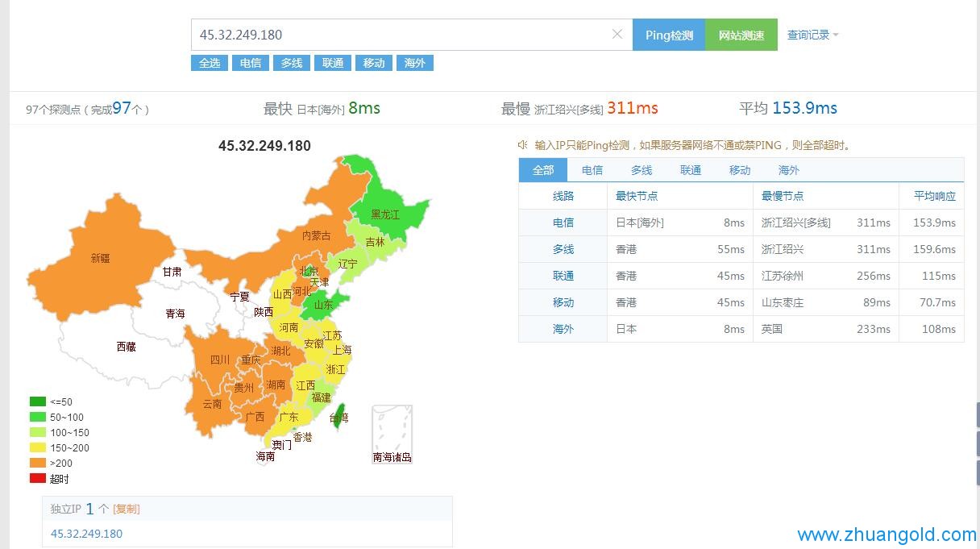Click the Ping检测 button

pyautogui.click(x=669, y=35)
